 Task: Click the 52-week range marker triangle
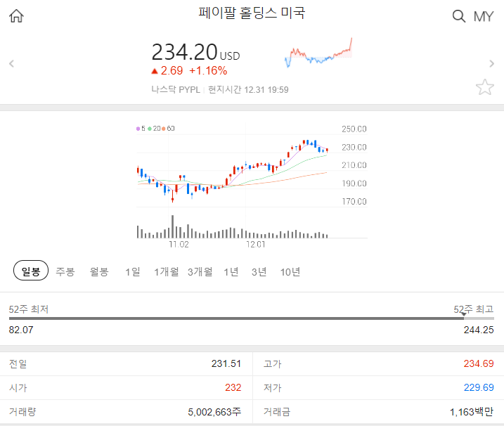pyautogui.click(x=463, y=314)
